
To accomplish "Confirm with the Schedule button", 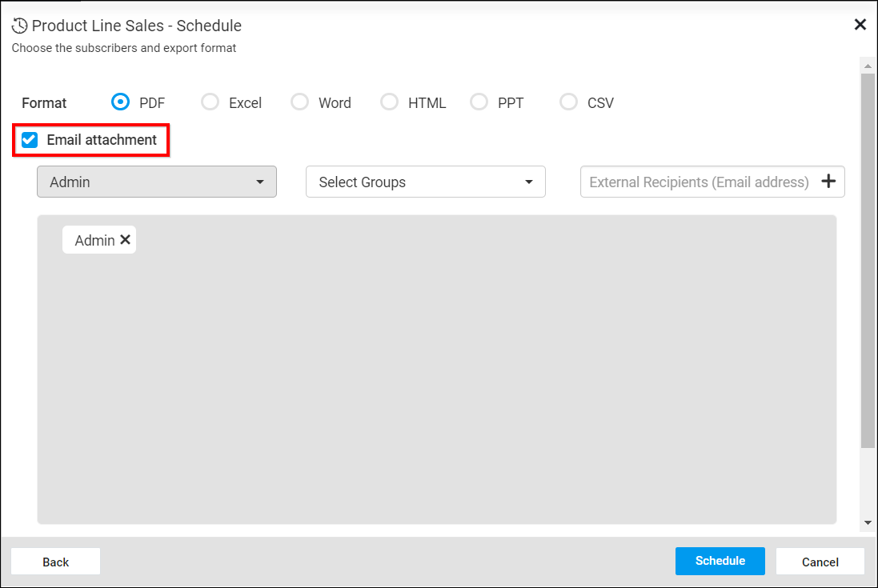I will 720,561.
